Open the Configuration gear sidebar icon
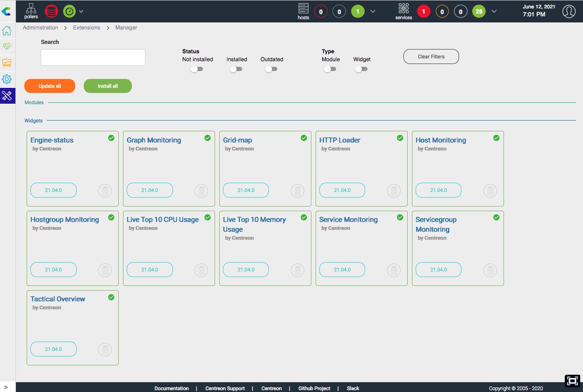 click(x=7, y=79)
